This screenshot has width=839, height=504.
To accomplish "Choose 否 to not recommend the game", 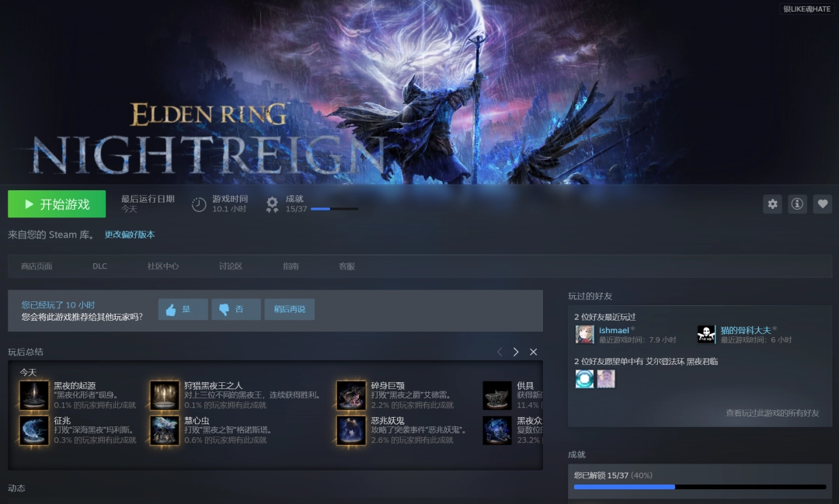I will pos(236,309).
